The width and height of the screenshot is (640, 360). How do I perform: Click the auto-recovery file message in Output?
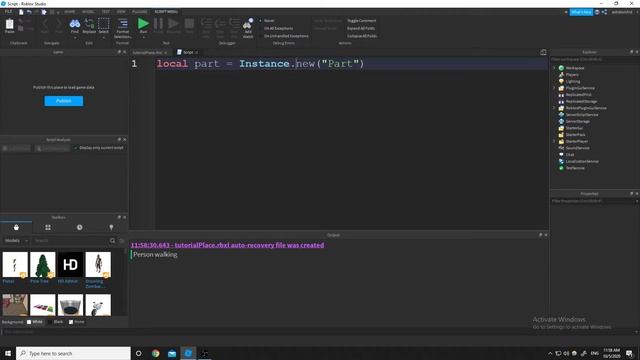click(227, 245)
